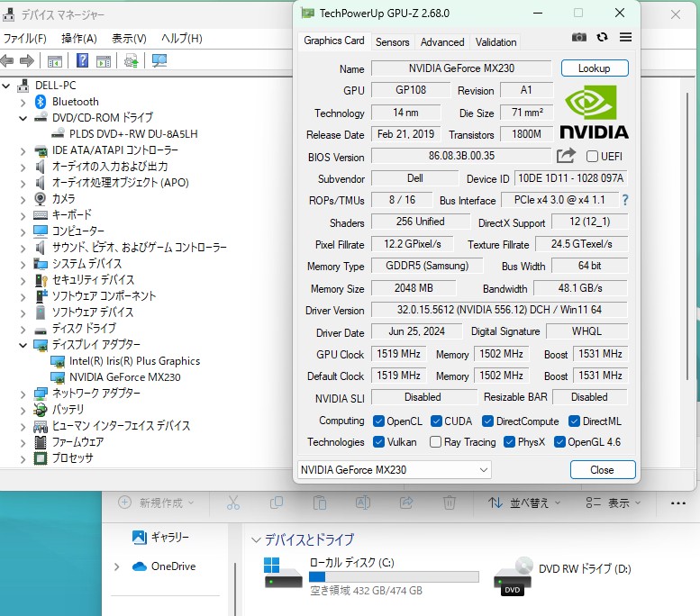This screenshot has width=700, height=616.
Task: Collapse the ディスプレイ アダプター node
Action: [x=23, y=345]
